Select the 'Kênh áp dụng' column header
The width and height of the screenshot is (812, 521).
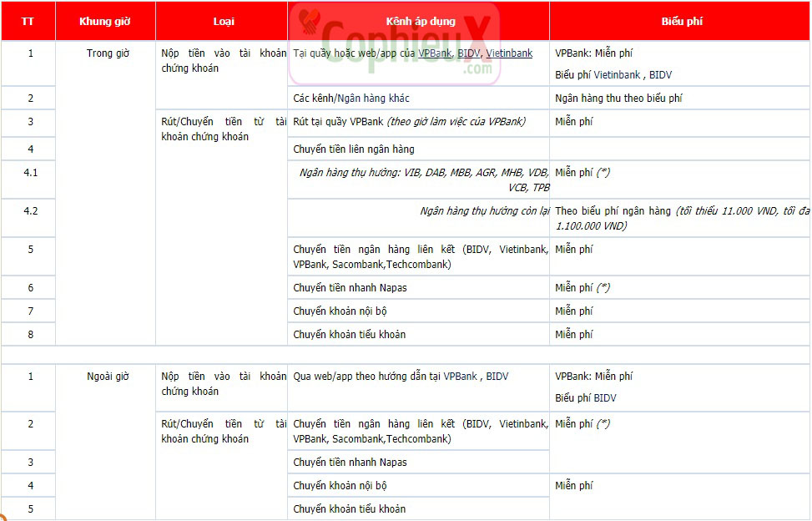point(417,22)
